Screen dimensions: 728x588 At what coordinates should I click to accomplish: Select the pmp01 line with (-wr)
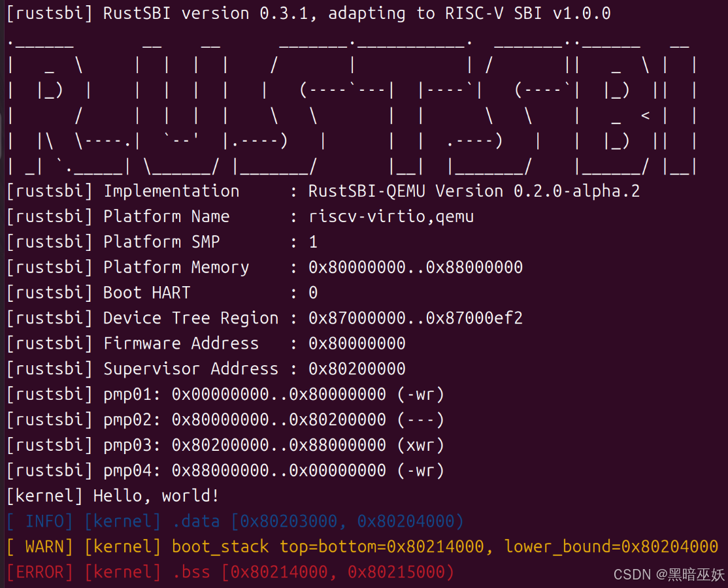click(x=225, y=395)
